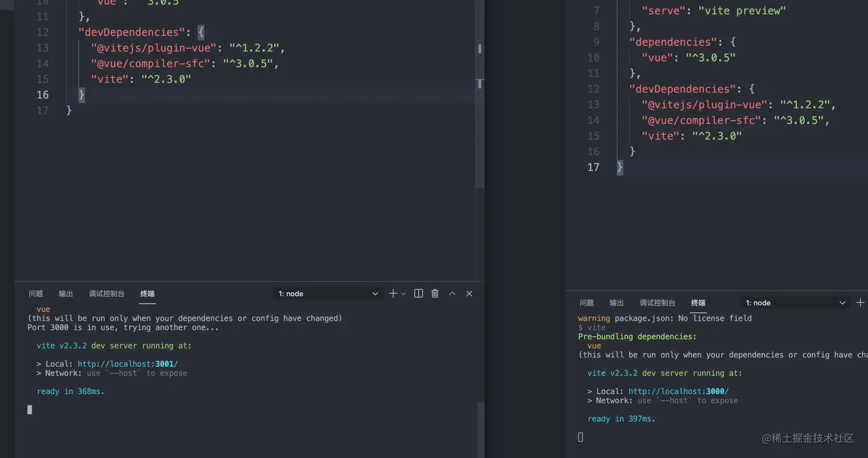
Task: Click "^3.0.5" compiler-sfc version in right editor
Action: [799, 120]
